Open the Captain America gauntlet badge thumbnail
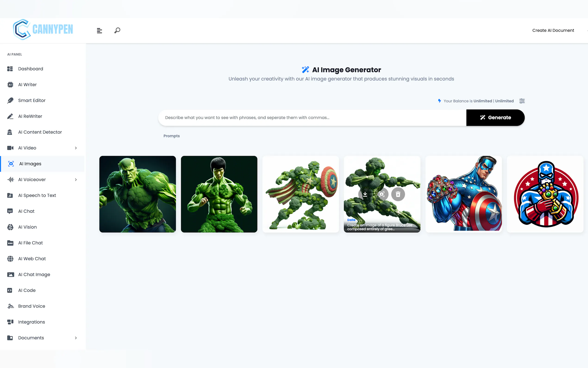This screenshot has width=588, height=368. (545, 194)
